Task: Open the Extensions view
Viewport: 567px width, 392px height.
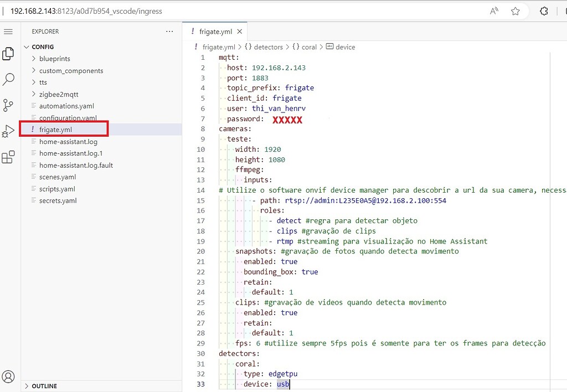Action: coord(8,157)
